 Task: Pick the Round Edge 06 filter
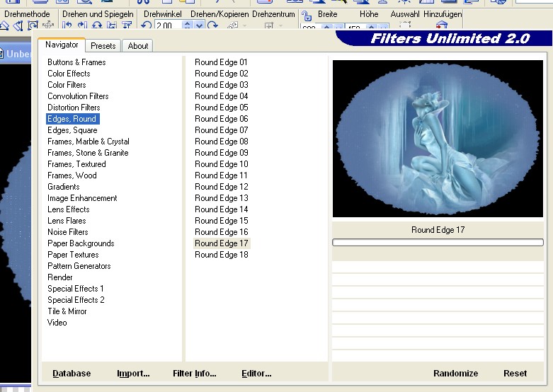[221, 119]
